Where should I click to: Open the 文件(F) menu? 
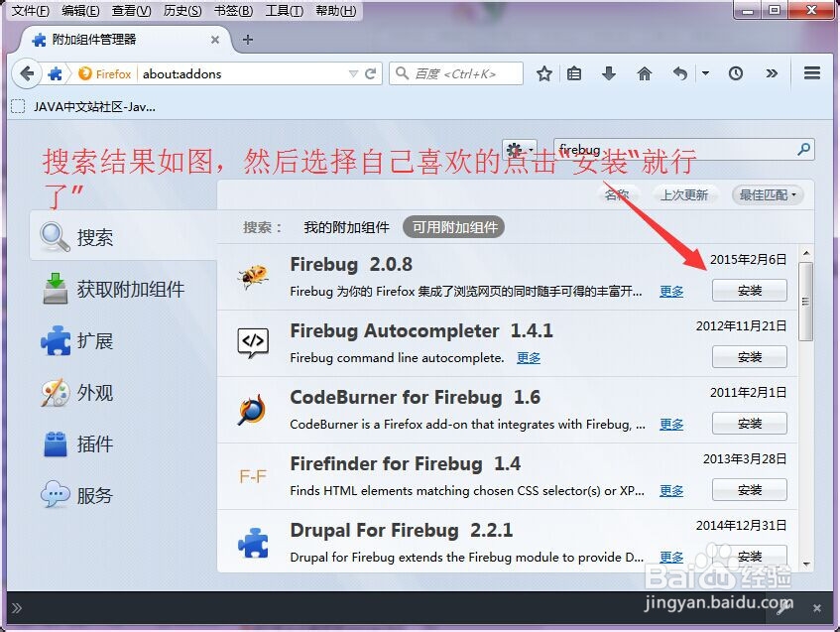(x=30, y=11)
